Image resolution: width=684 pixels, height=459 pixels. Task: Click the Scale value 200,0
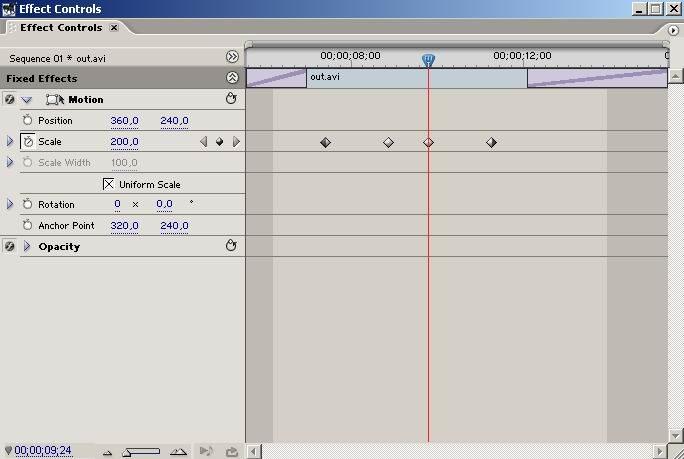click(x=124, y=142)
